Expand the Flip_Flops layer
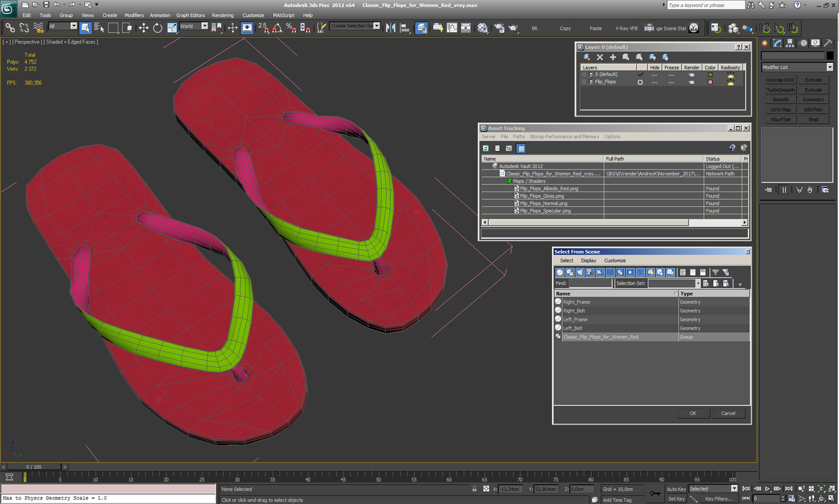Screen dimensions: 839x504 click(x=584, y=82)
